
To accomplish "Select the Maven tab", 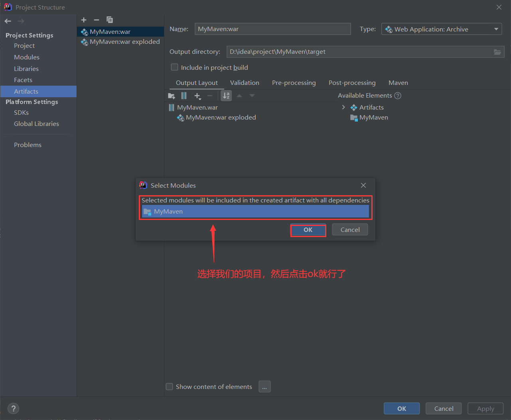I will [398, 83].
